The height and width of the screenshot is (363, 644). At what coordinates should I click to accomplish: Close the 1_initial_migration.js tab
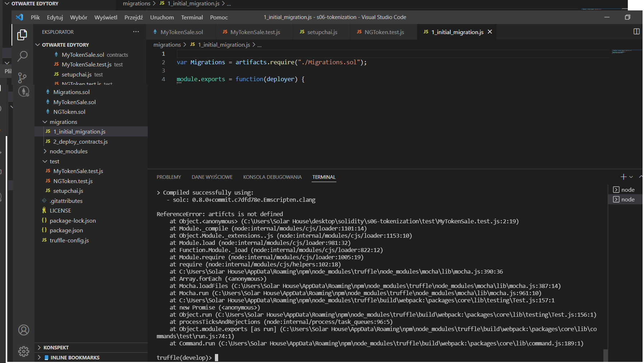point(490,32)
